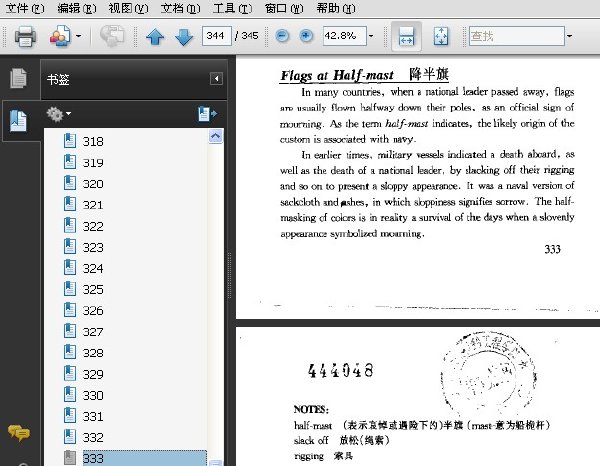The height and width of the screenshot is (466, 600).
Task: Click the heading Flags at Half-mast
Action: (x=337, y=75)
